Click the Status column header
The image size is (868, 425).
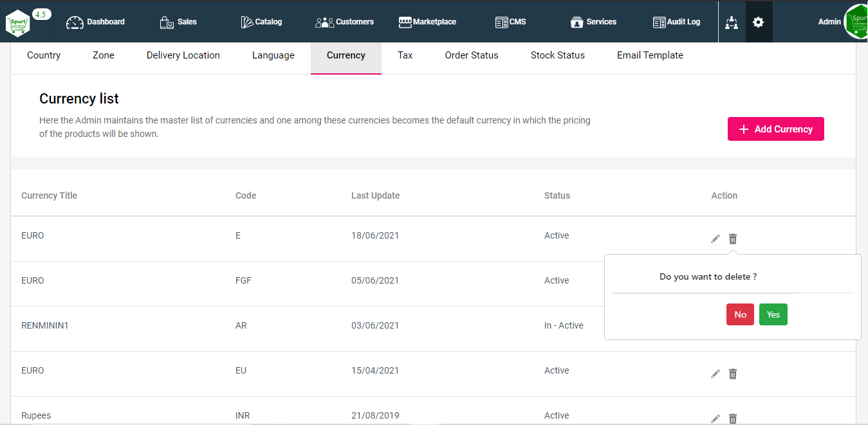point(557,195)
